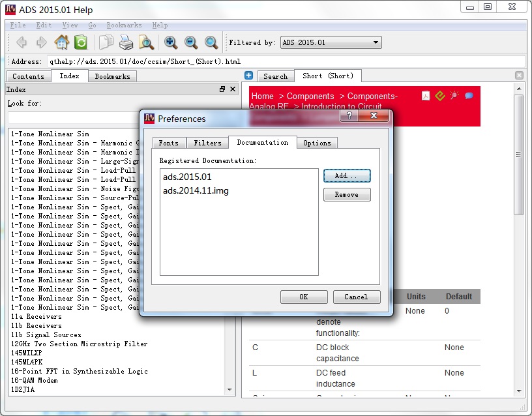
Task: Click the Find in text magnifier icon
Action: pos(146,42)
